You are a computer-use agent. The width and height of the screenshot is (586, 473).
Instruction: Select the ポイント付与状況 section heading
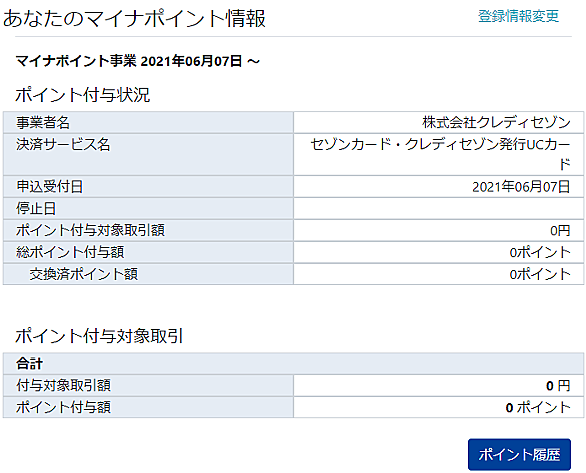click(83, 95)
